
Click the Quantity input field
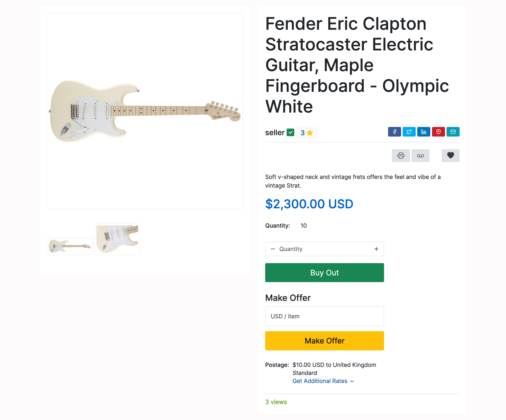(x=324, y=249)
